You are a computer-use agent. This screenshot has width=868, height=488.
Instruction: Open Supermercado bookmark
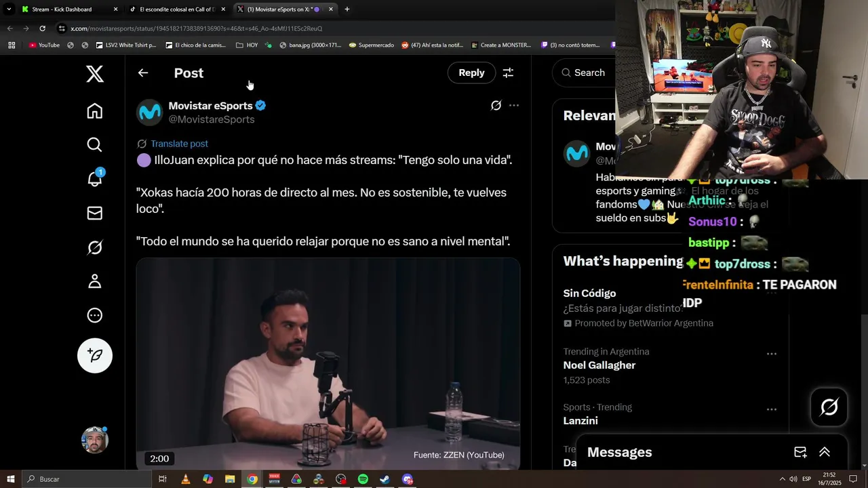371,45
